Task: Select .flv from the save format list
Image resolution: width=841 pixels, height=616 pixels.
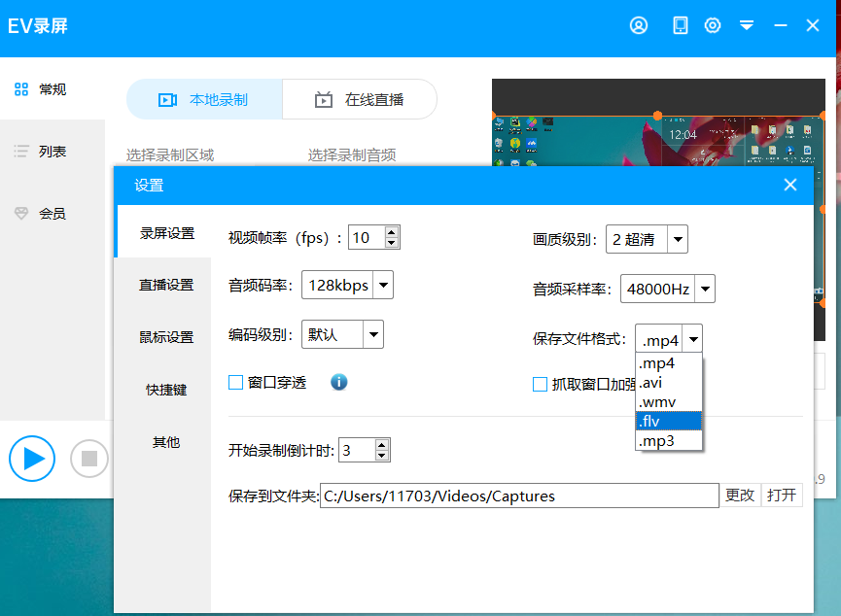Action: [x=669, y=420]
